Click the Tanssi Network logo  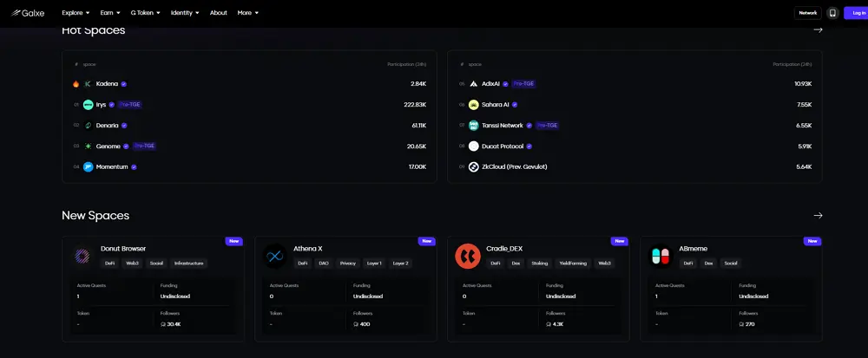click(x=473, y=126)
